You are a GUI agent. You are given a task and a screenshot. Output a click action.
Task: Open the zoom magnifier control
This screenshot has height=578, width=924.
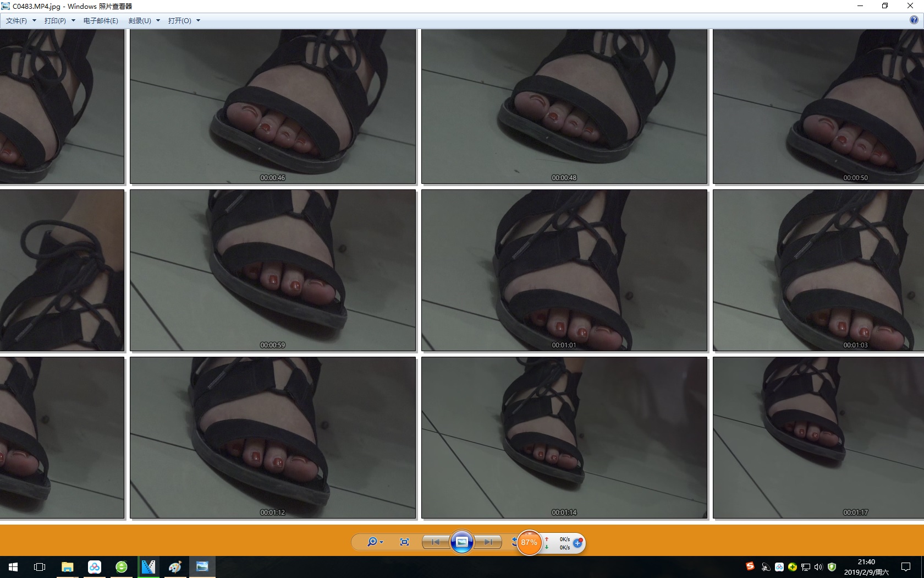(x=375, y=542)
